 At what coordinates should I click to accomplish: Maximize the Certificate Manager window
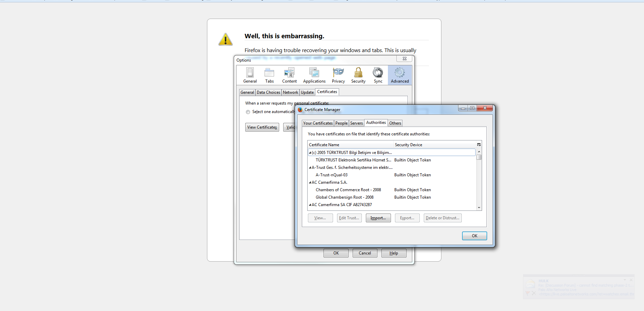point(472,108)
